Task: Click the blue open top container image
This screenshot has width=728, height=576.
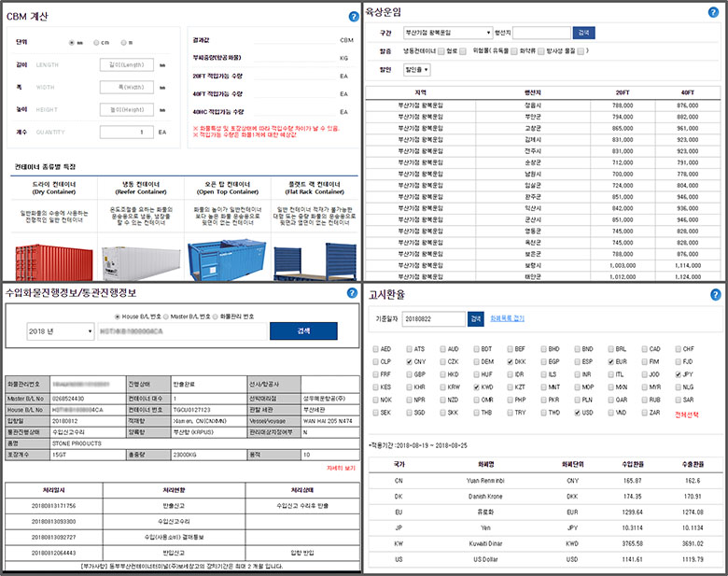Action: click(x=227, y=260)
